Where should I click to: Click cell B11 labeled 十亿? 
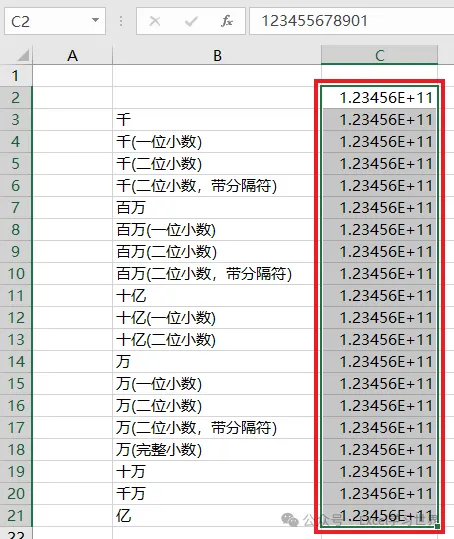point(217,296)
